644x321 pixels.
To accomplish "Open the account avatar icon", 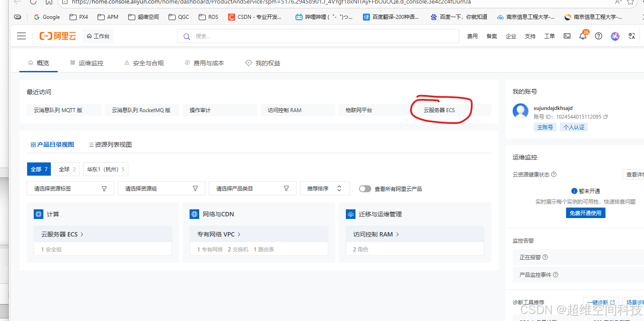I will point(615,36).
